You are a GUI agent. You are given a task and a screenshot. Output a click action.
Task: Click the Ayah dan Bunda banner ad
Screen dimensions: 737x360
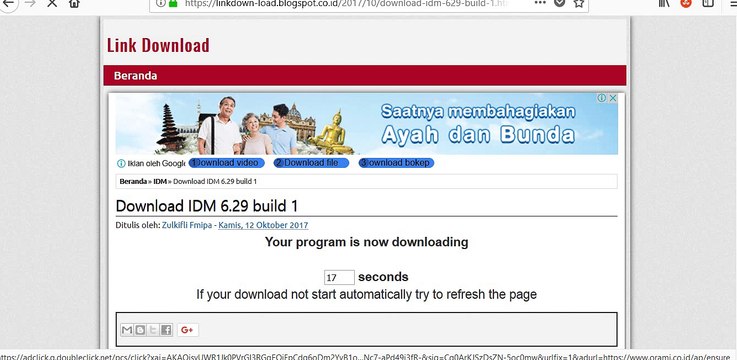pos(367,124)
